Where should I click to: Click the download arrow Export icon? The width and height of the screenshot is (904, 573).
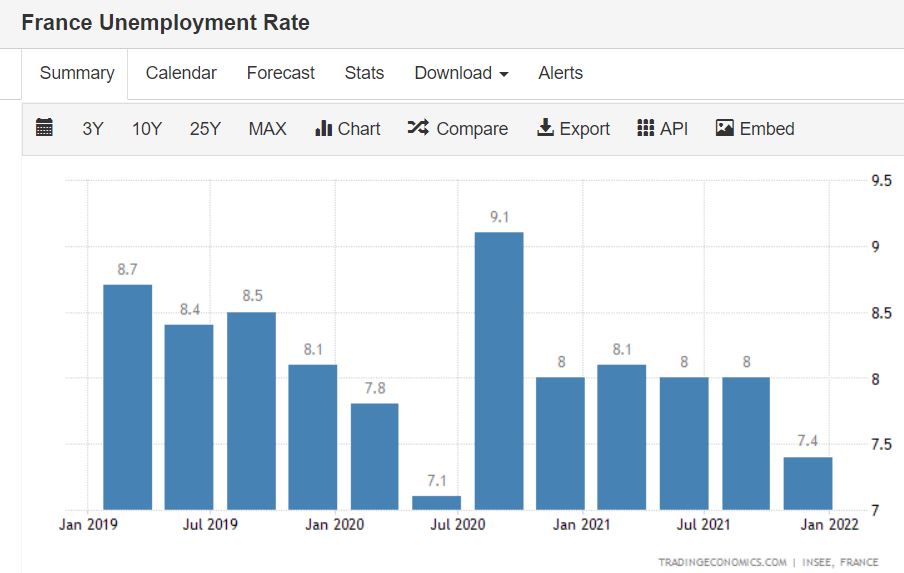tap(545, 127)
